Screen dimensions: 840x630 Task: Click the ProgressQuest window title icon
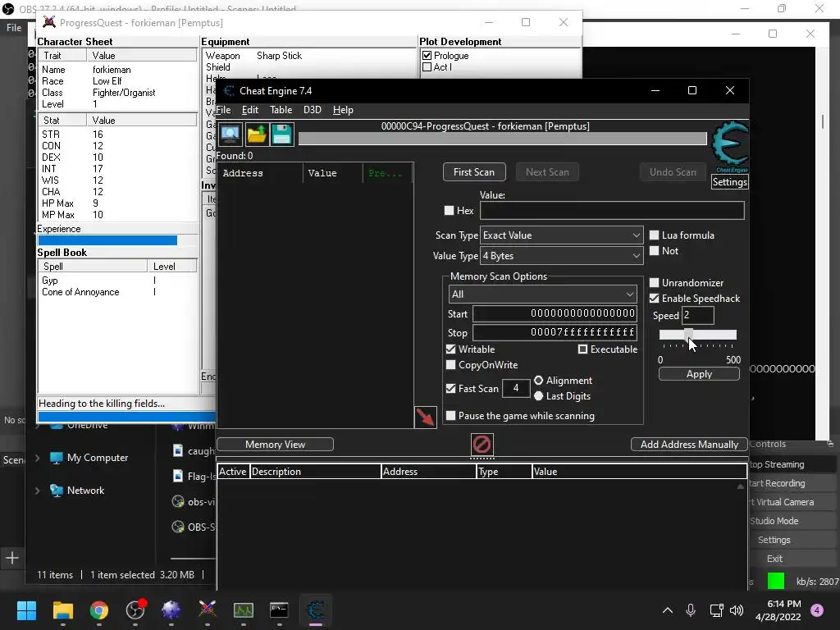[48, 22]
